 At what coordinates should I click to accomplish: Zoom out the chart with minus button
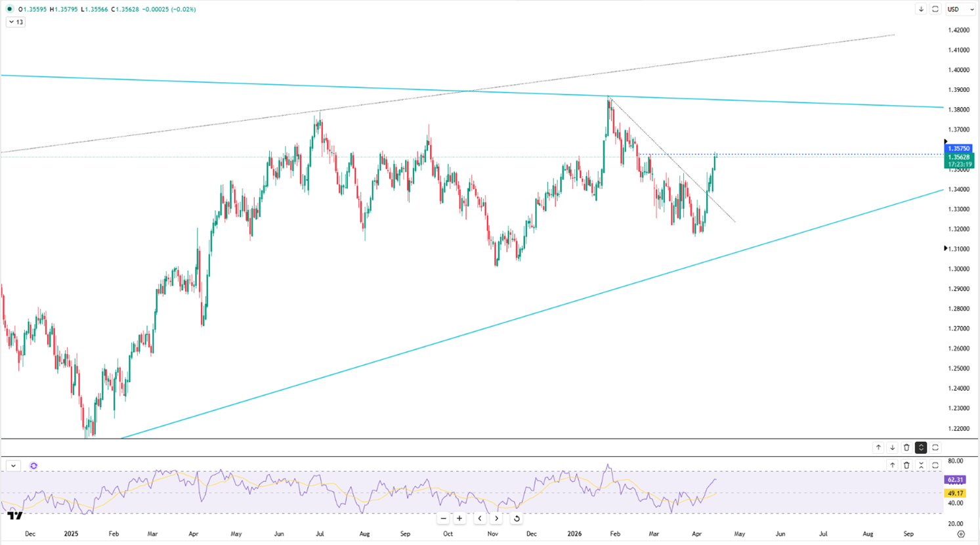(x=444, y=519)
